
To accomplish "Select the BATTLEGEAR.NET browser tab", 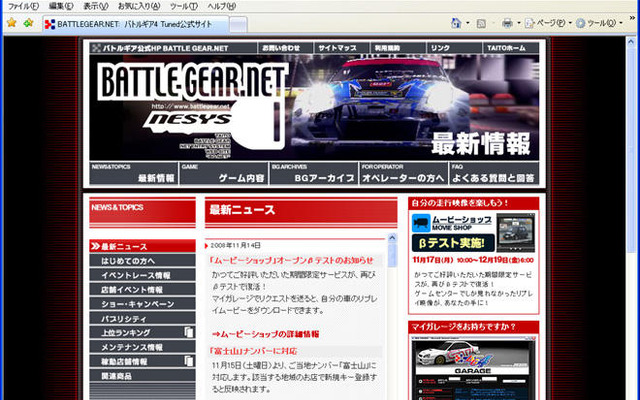I will pyautogui.click(x=136, y=24).
